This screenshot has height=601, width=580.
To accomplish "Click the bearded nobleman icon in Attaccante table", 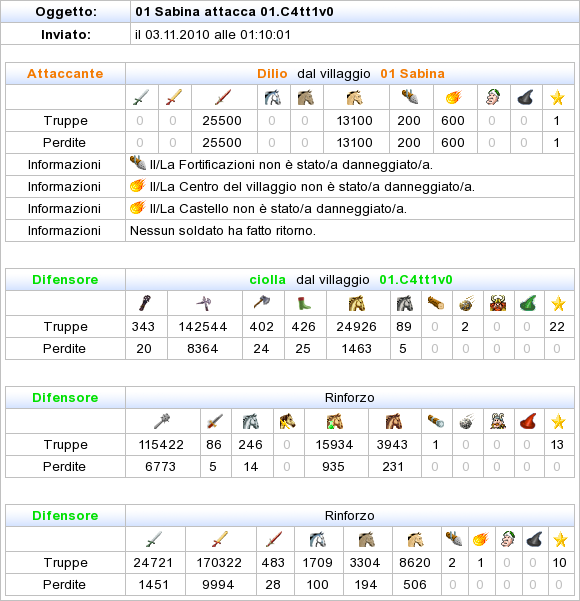I will pyautogui.click(x=493, y=97).
